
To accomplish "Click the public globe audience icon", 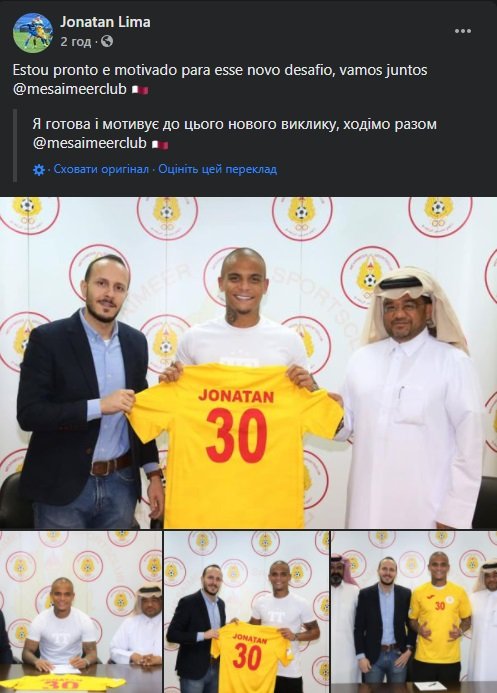I will [107, 42].
